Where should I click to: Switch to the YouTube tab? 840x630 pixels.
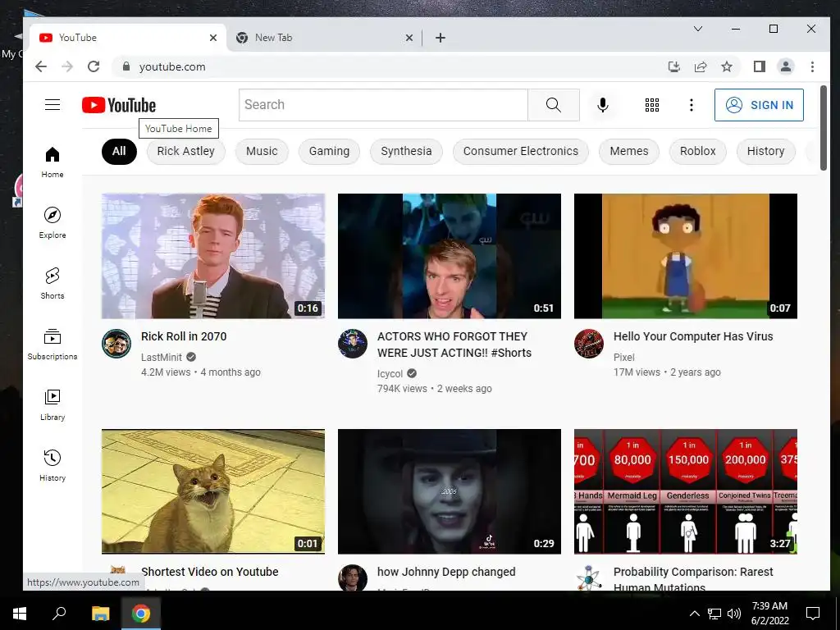point(125,38)
